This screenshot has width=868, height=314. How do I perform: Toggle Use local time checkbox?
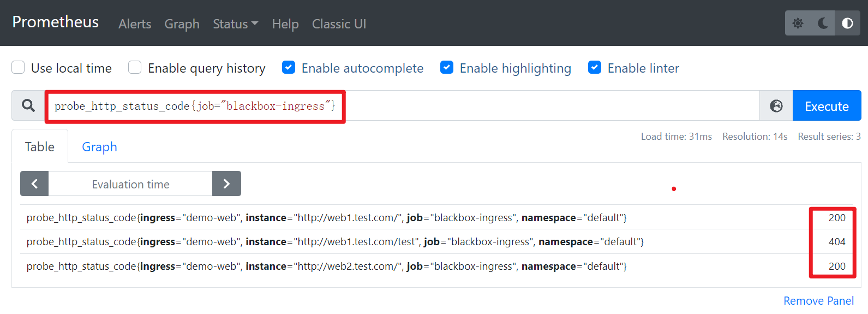point(19,68)
